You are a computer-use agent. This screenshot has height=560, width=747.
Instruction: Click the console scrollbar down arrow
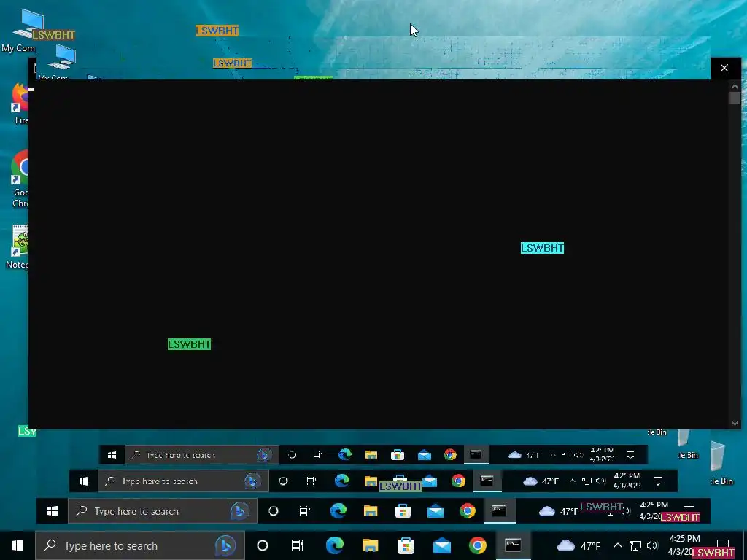click(735, 424)
